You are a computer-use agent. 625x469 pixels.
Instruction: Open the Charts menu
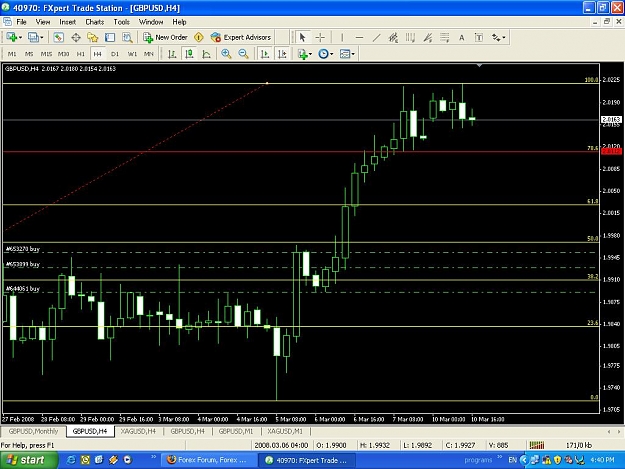pos(94,22)
